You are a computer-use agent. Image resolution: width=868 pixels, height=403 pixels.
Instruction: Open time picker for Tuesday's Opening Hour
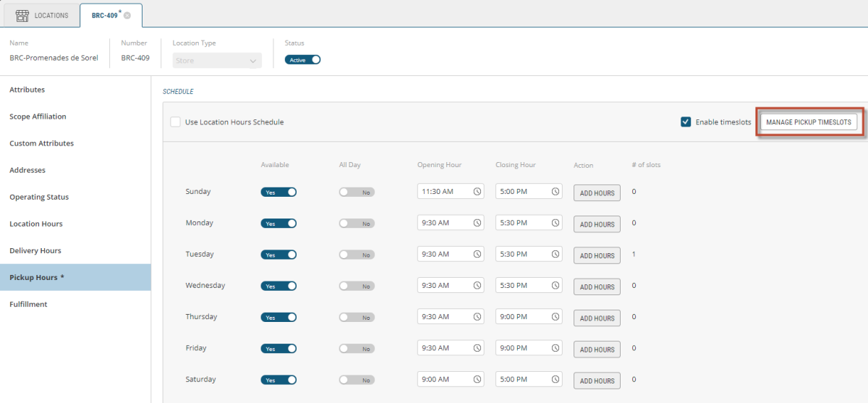[477, 254]
